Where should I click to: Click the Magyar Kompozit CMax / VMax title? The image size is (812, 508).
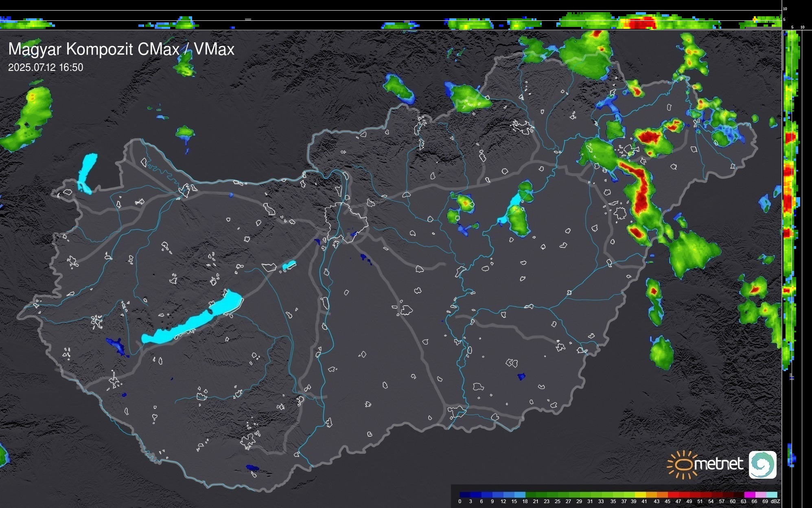(121, 49)
